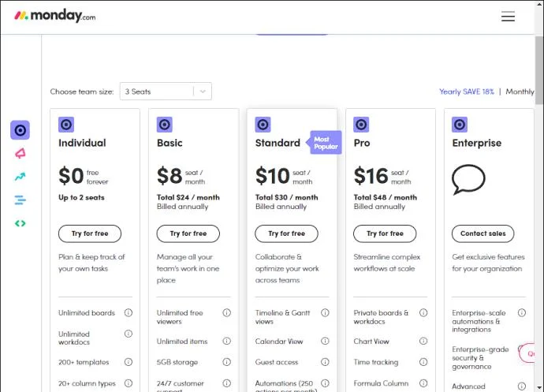Screen dimensions: 544x392
Task: Switch billing to Monthly
Action: click(x=520, y=91)
